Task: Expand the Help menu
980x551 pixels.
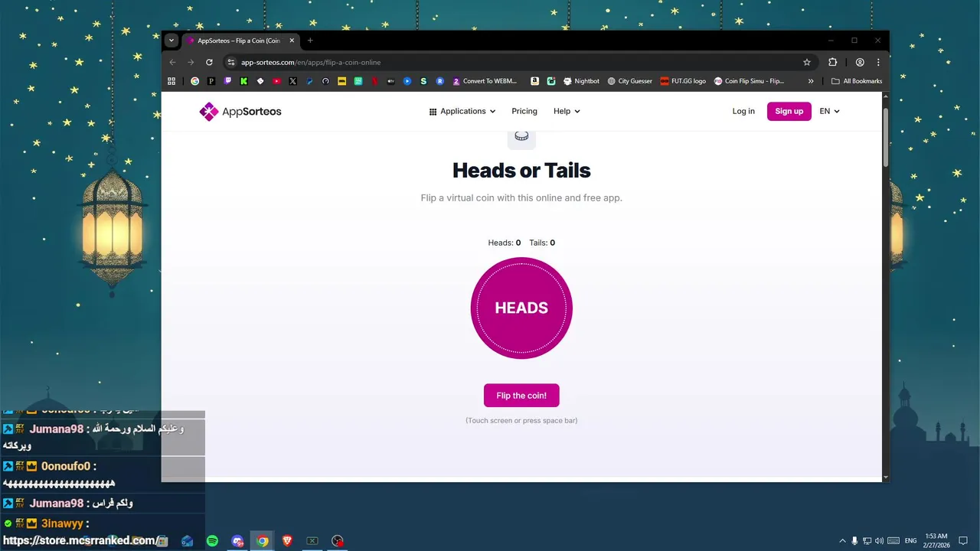Action: [567, 111]
